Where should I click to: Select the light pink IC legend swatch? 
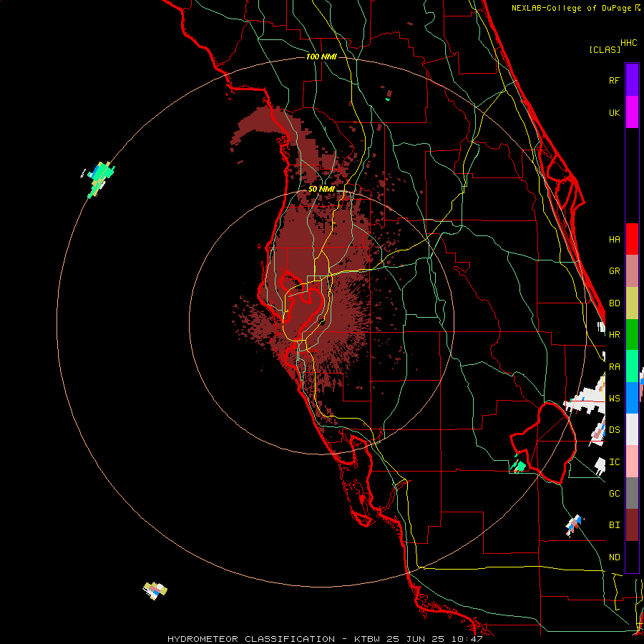coord(632,462)
